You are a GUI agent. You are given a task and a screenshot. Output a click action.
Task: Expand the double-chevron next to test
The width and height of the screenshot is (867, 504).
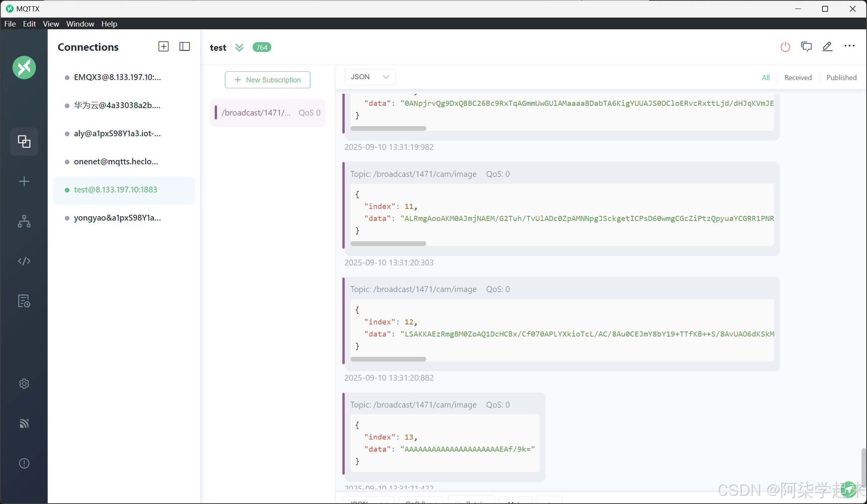point(239,47)
